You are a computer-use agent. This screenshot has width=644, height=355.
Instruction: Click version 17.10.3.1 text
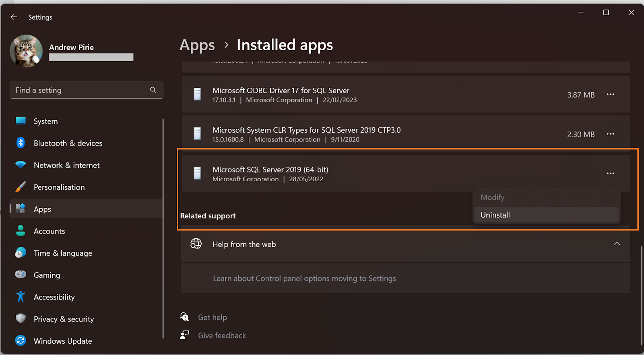pos(224,100)
